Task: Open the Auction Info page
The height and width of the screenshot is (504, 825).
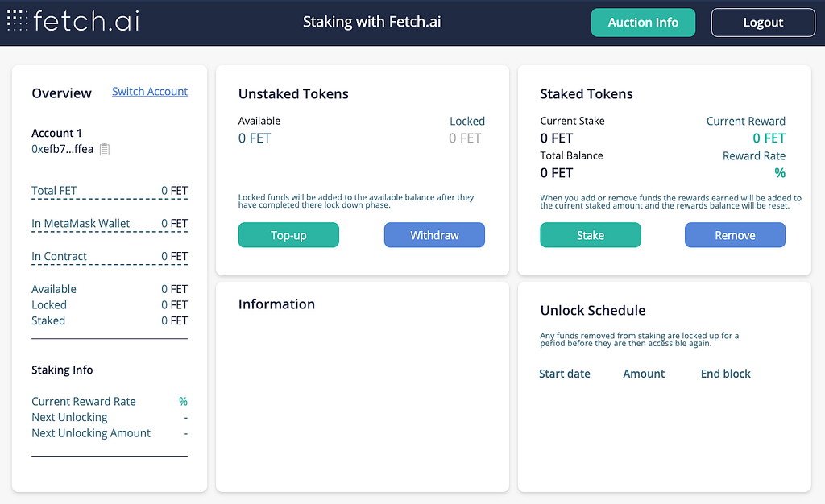Action: click(643, 23)
